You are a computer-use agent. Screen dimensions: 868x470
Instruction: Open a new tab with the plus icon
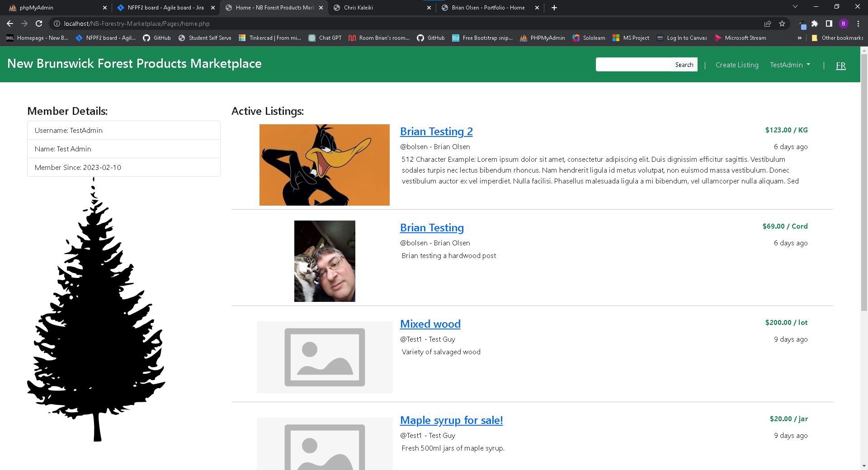554,8
